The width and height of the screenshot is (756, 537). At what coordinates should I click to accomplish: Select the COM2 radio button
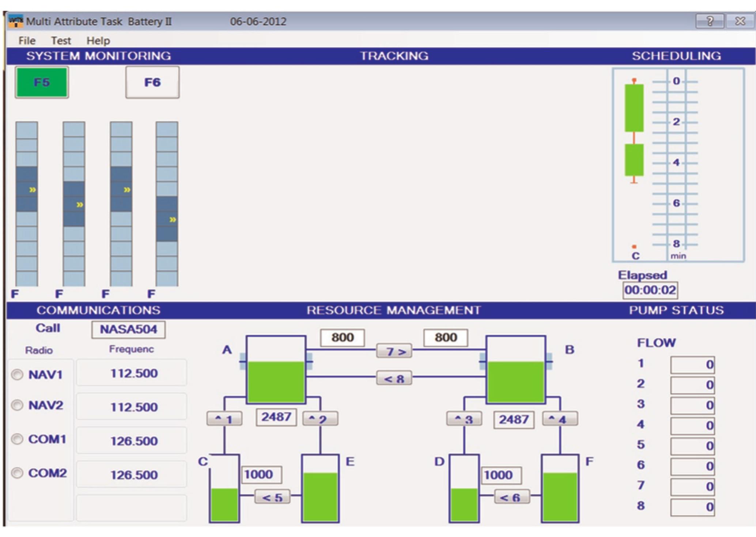click(x=17, y=473)
